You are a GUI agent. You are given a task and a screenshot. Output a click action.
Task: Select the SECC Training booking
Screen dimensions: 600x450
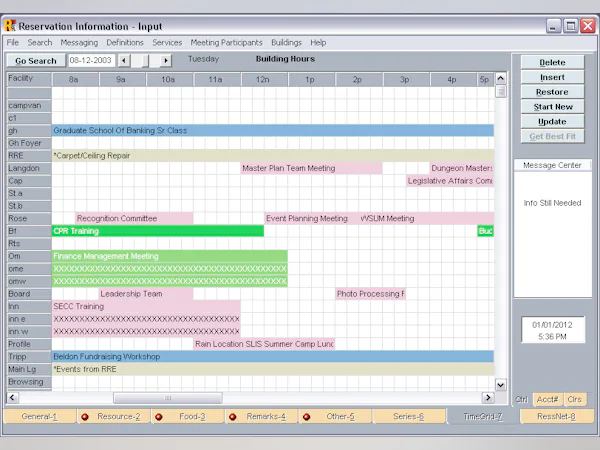(146, 306)
